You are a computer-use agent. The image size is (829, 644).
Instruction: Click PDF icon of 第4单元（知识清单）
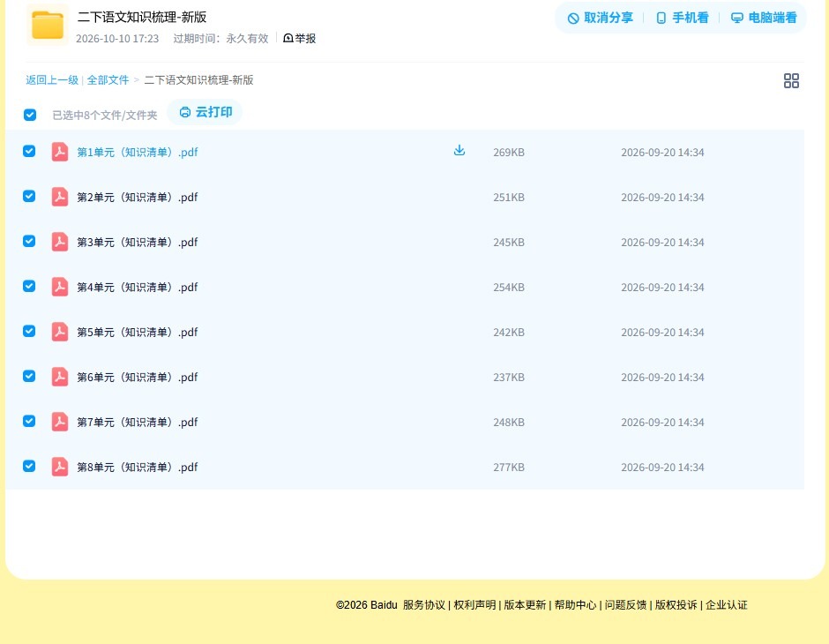point(60,287)
